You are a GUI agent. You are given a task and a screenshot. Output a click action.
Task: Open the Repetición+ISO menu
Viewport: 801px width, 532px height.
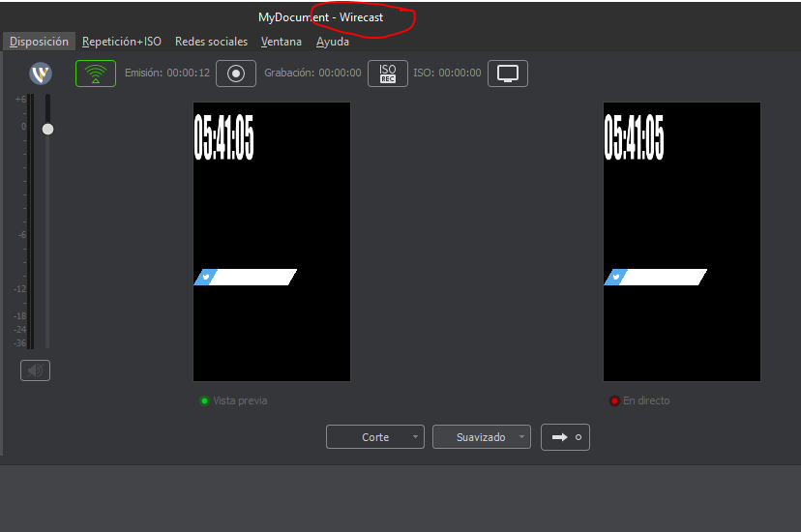pyautogui.click(x=122, y=42)
